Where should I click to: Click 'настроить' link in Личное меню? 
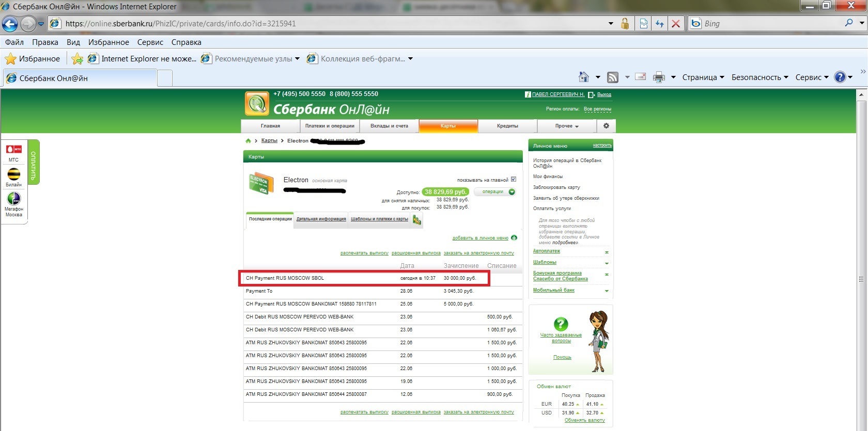(x=602, y=146)
